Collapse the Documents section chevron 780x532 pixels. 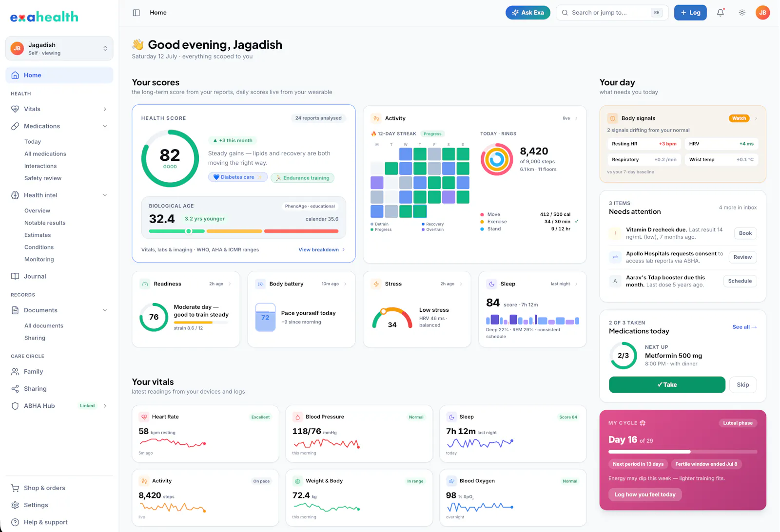(x=105, y=310)
